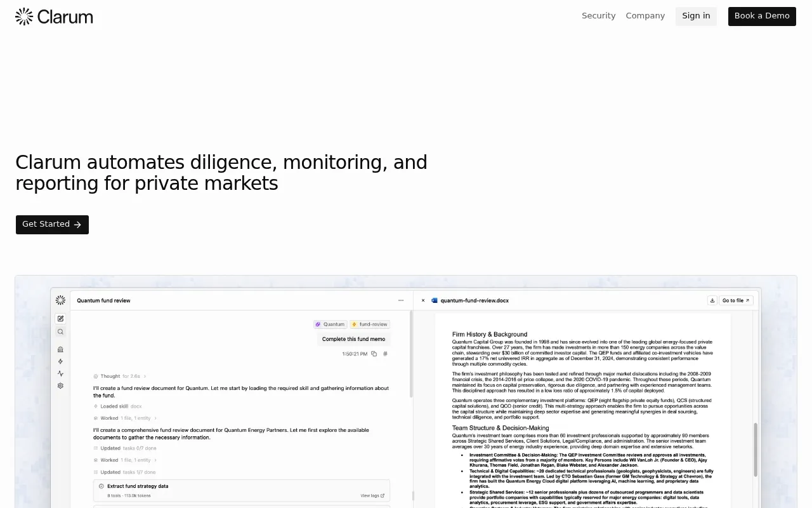Screen dimensions: 812x508
Task: Click the document preview vertical scrollbar
Action: pyautogui.click(x=756, y=449)
